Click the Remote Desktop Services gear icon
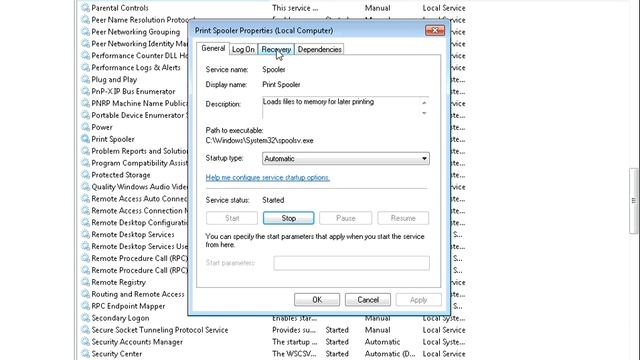640x360 pixels. click(85, 234)
